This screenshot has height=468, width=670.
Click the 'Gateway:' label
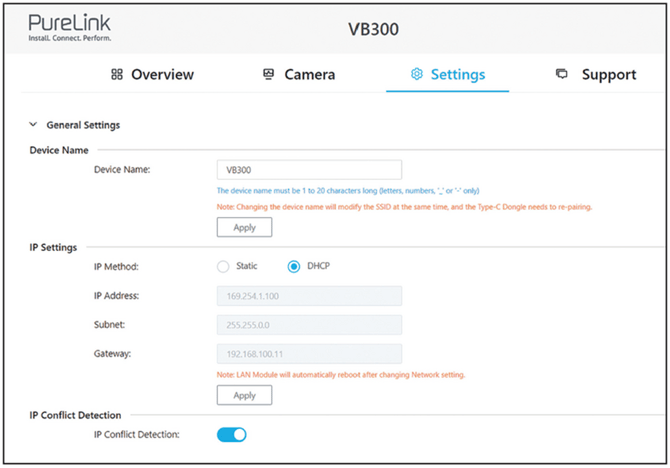coord(112,354)
